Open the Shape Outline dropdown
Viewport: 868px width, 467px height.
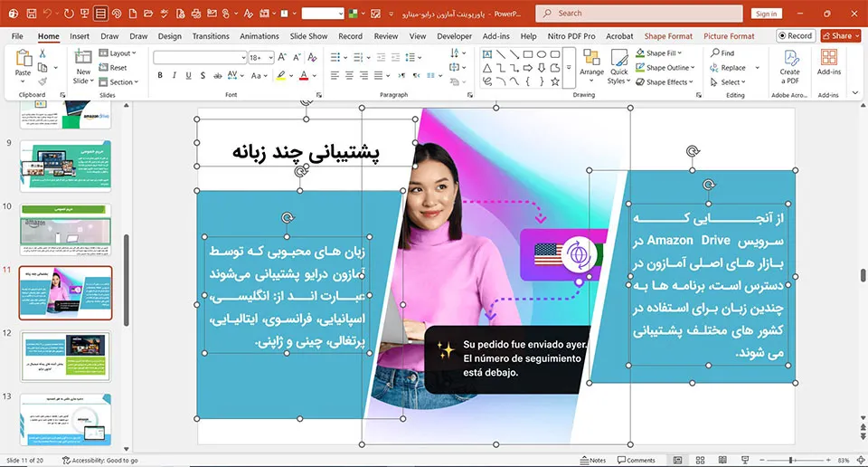click(665, 68)
